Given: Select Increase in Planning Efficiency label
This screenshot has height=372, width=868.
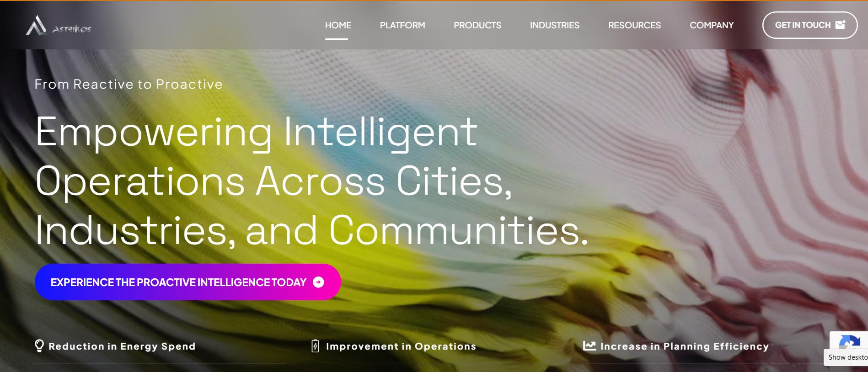Looking at the screenshot, I should tap(685, 346).
